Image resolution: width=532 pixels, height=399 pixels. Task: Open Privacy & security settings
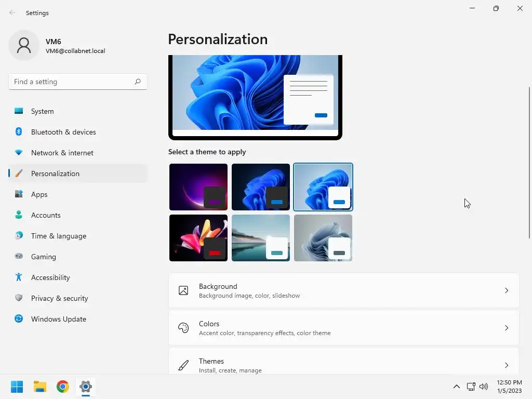coord(78,298)
